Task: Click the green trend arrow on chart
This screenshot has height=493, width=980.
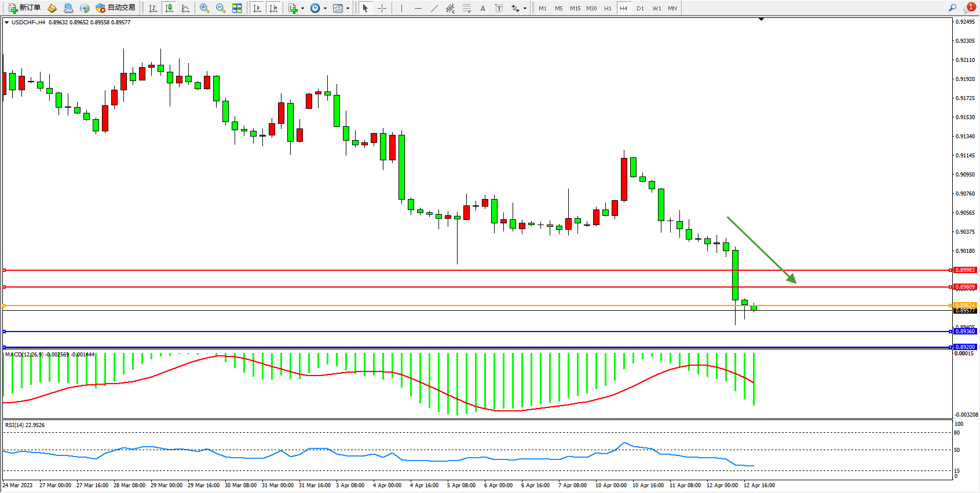Action: coord(761,249)
